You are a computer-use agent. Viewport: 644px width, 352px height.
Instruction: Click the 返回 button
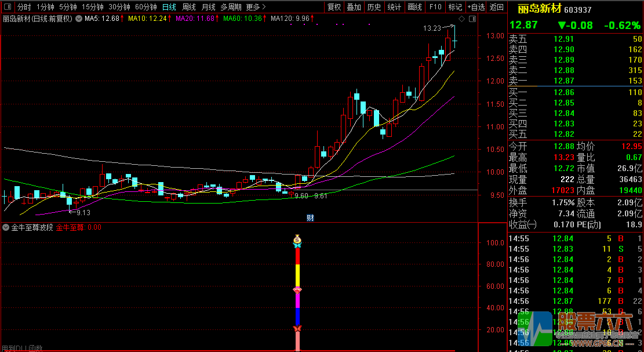point(497,7)
